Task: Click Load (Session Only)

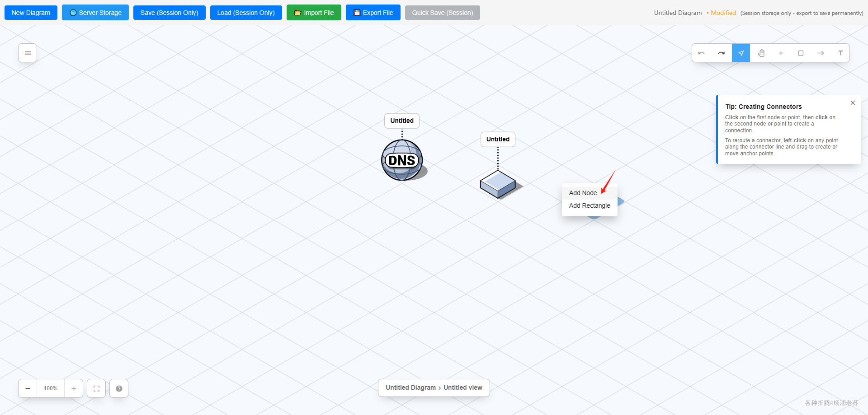Action: pyautogui.click(x=246, y=13)
